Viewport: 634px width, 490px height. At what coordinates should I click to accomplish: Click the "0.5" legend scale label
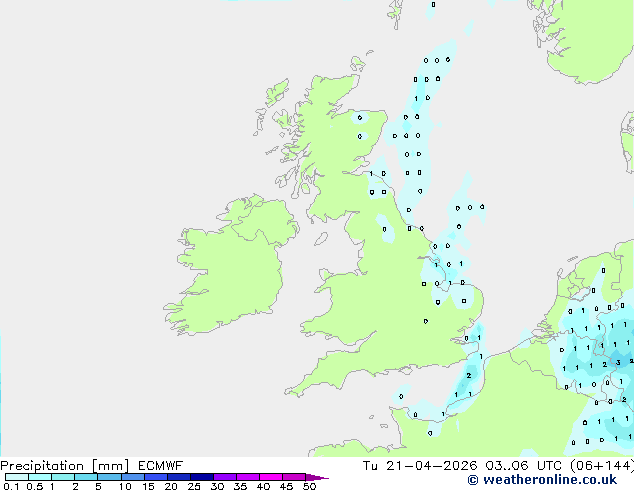click(x=35, y=486)
